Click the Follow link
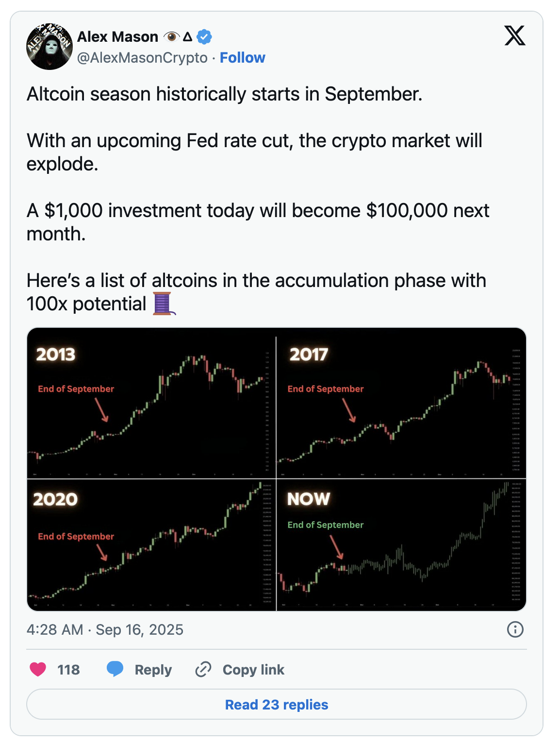 coord(242,58)
